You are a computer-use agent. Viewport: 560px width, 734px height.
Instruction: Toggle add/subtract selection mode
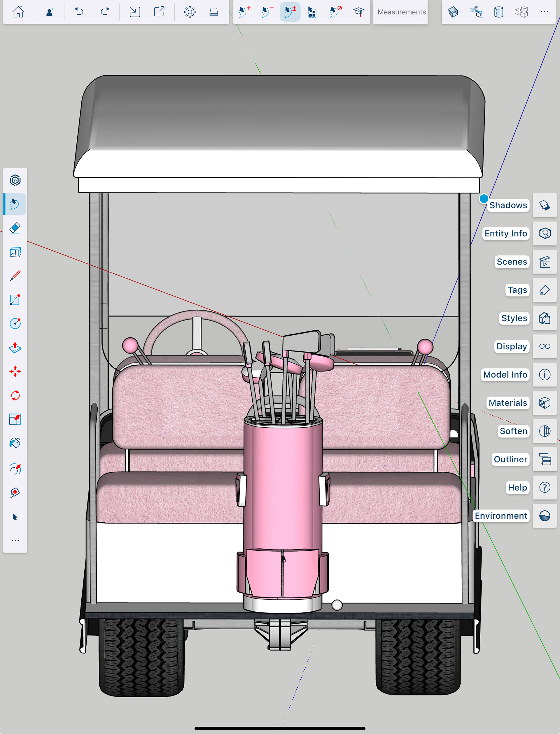pyautogui.click(x=290, y=12)
